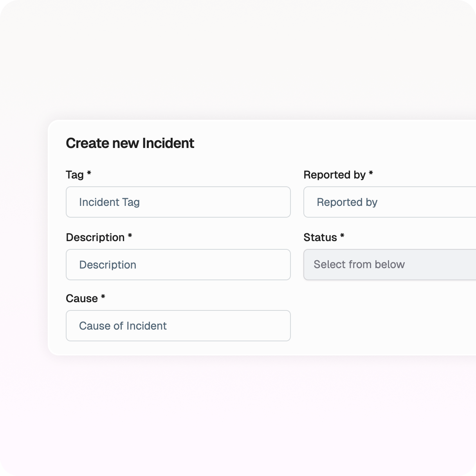Click the required asterisk beside Tag
The height and width of the screenshot is (476, 476).
(89, 173)
